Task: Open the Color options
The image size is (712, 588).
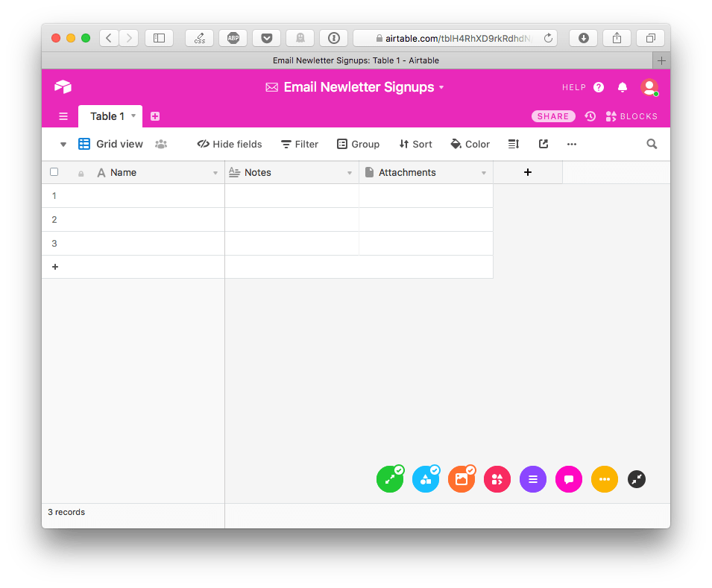Action: tap(470, 144)
